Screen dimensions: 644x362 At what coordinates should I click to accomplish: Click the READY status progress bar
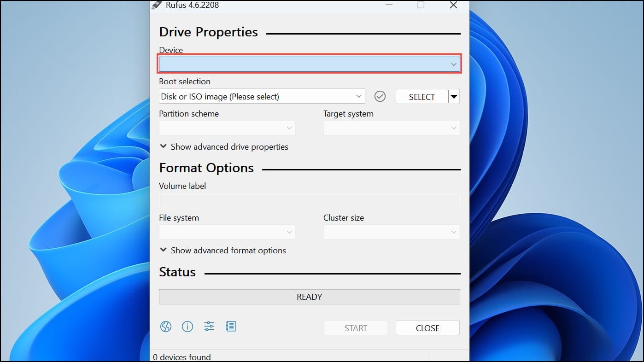[309, 297]
